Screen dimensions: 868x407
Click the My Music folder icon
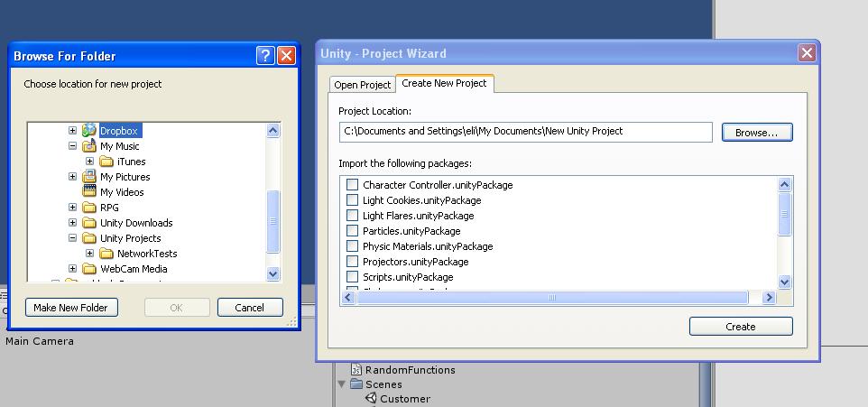click(89, 146)
